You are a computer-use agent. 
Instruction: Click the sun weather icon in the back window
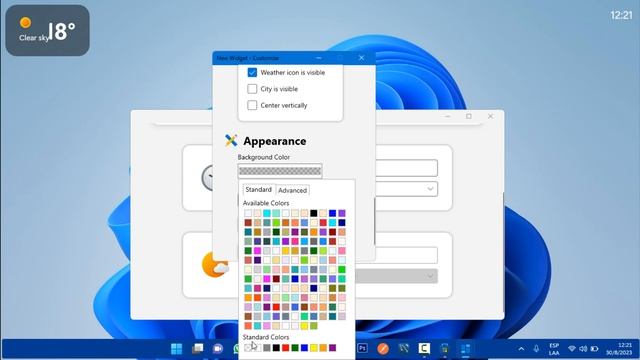pyautogui.click(x=215, y=265)
